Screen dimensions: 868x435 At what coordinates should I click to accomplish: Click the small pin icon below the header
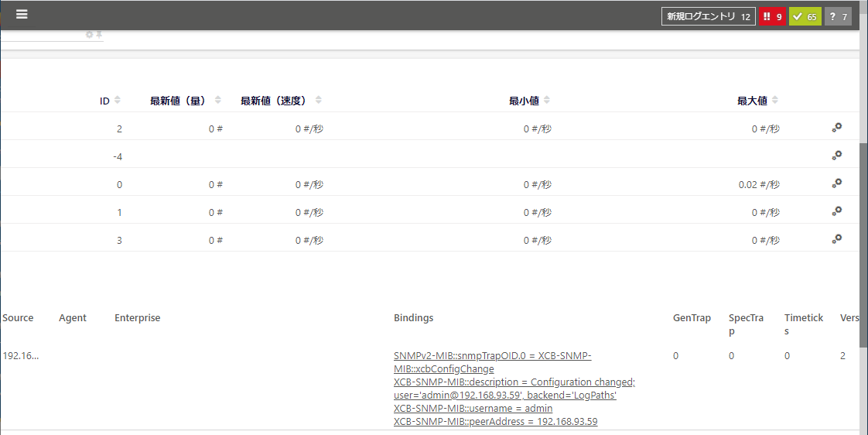[x=99, y=34]
